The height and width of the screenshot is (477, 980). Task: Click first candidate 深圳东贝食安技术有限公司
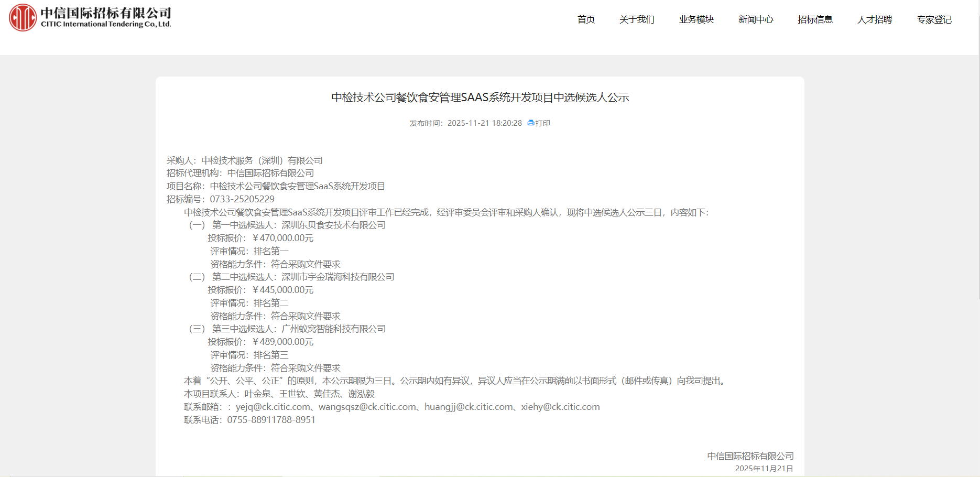tap(333, 225)
